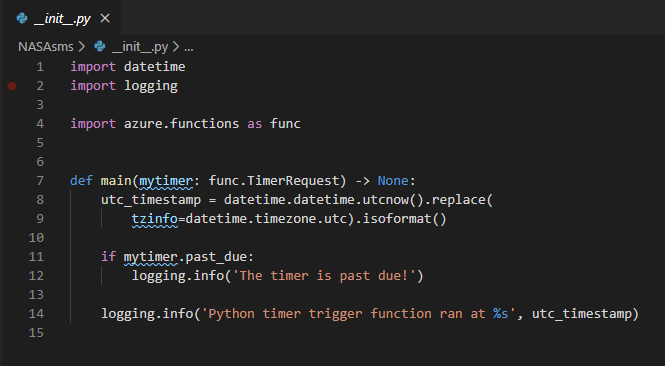The height and width of the screenshot is (366, 665).
Task: Click 'datetime' in import line 1
Action: point(154,67)
